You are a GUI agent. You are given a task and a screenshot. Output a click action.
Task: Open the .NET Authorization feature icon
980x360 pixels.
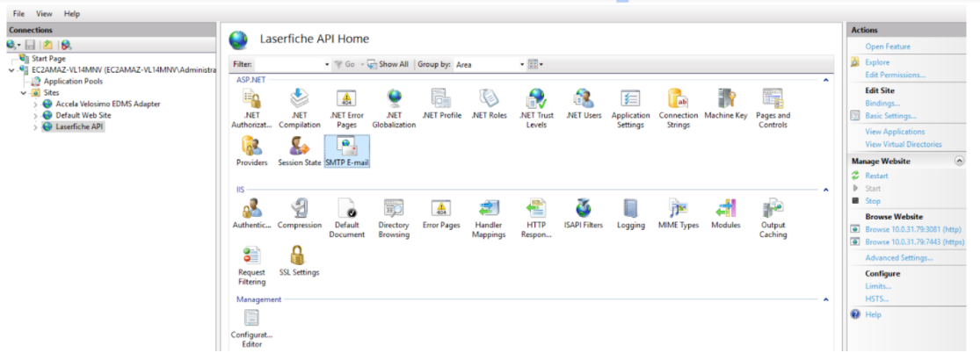click(251, 108)
